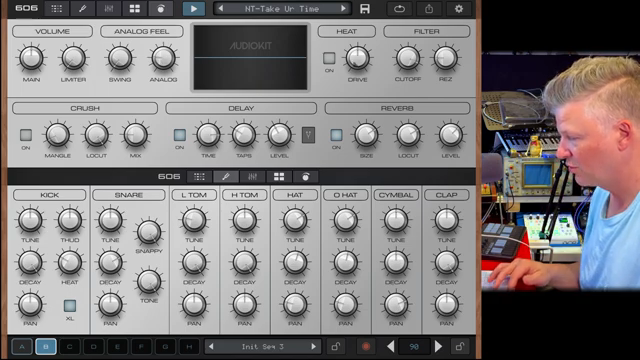The height and width of the screenshot is (360, 640).
Task: Click the Crush Mangle knob
Action: click(58, 135)
